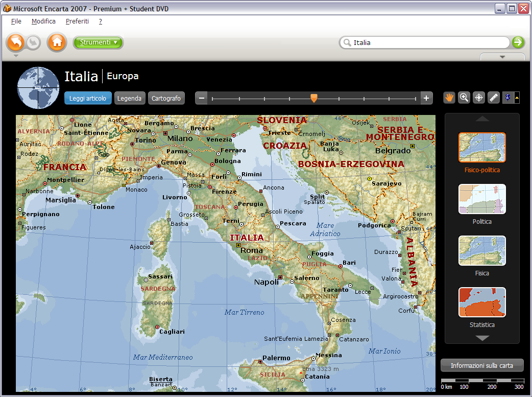The width and height of the screenshot is (532, 397).
Task: Click the ITALIA country label on map
Action: (247, 238)
